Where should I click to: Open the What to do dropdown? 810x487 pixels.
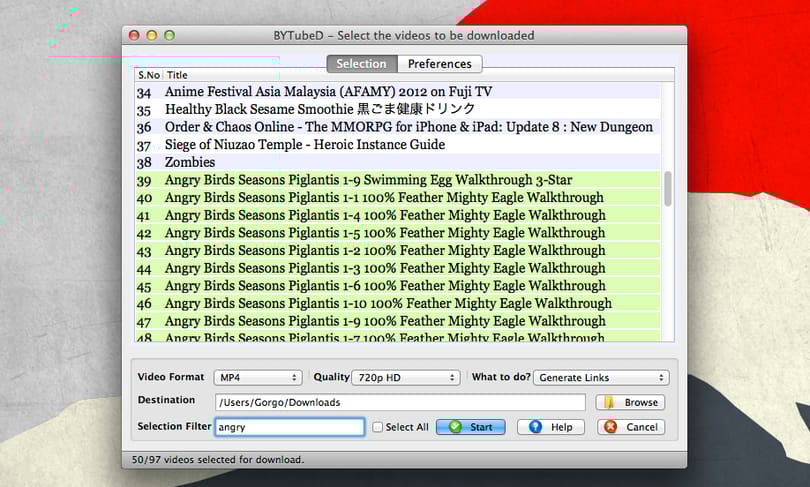(x=601, y=378)
